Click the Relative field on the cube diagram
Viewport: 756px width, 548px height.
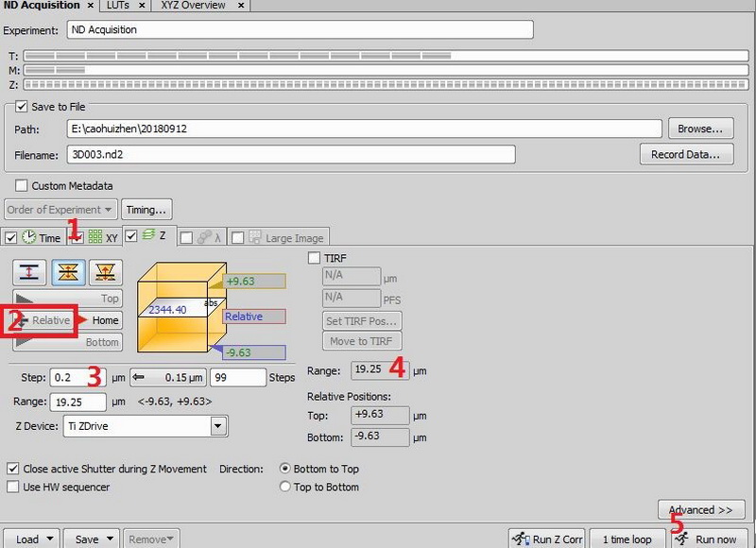click(x=254, y=317)
